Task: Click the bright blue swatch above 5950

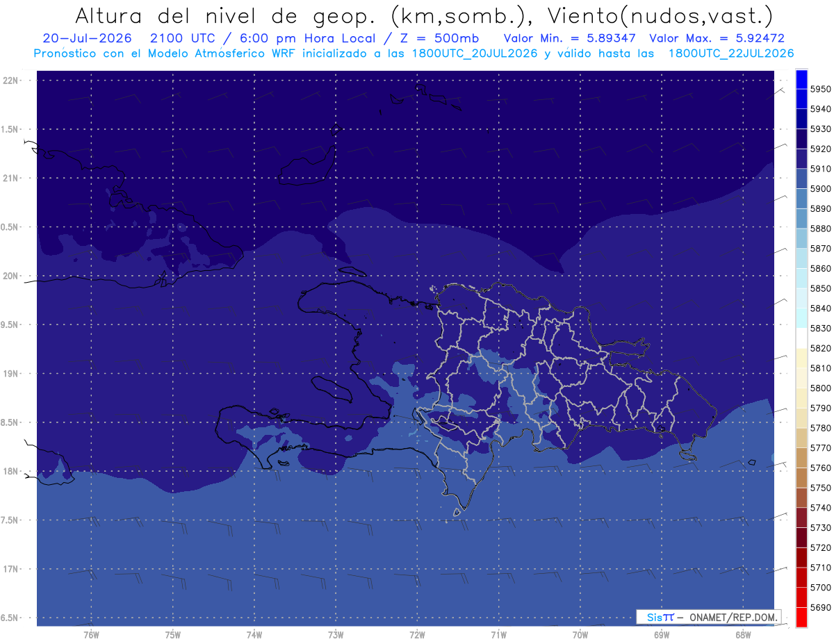Action: click(801, 79)
